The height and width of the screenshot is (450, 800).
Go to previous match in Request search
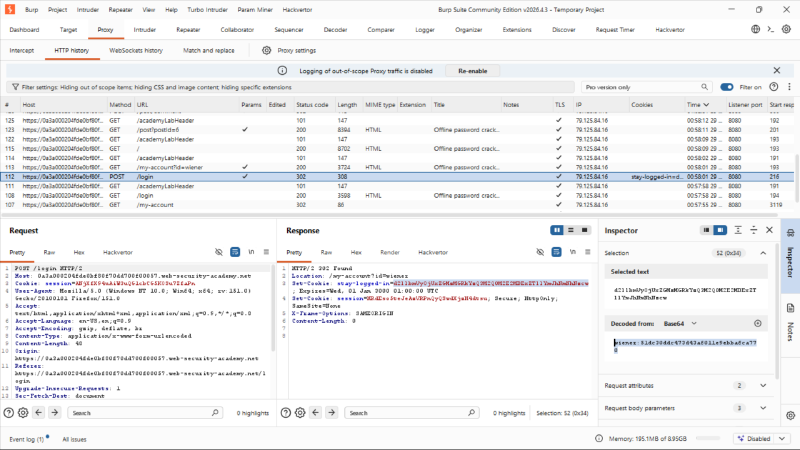(39, 412)
